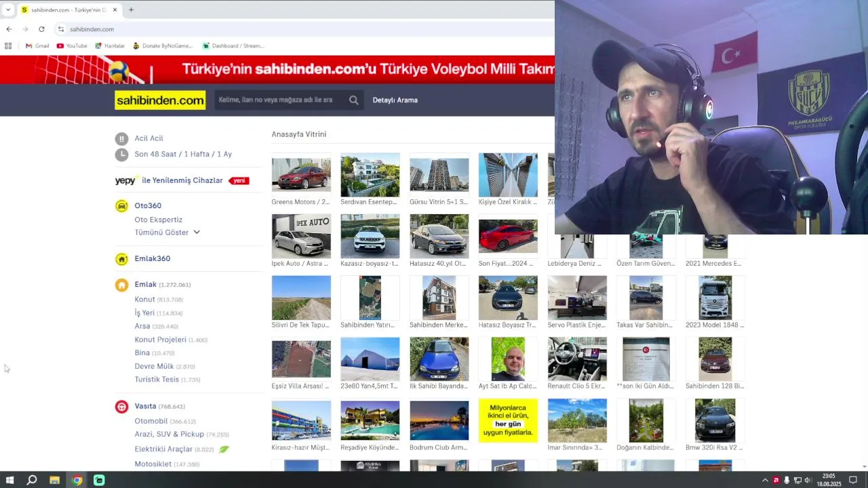Expand Tümünü Göster under Oto360

(x=167, y=232)
